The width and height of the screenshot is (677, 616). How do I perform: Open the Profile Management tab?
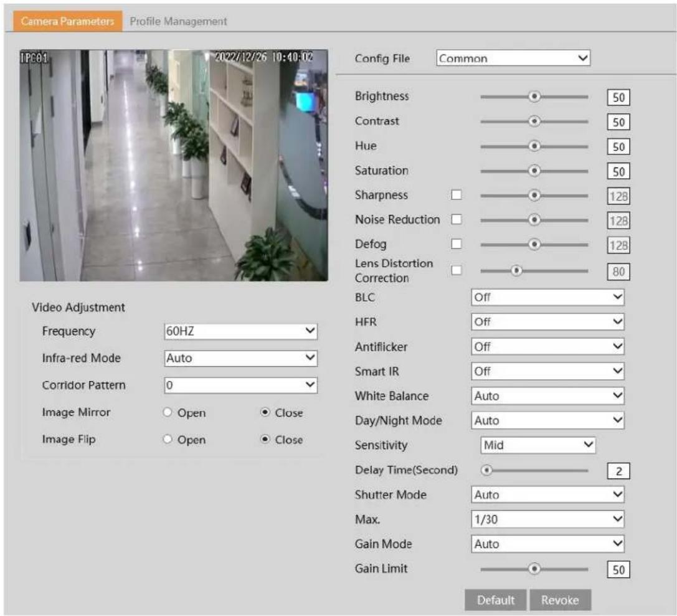pyautogui.click(x=178, y=21)
